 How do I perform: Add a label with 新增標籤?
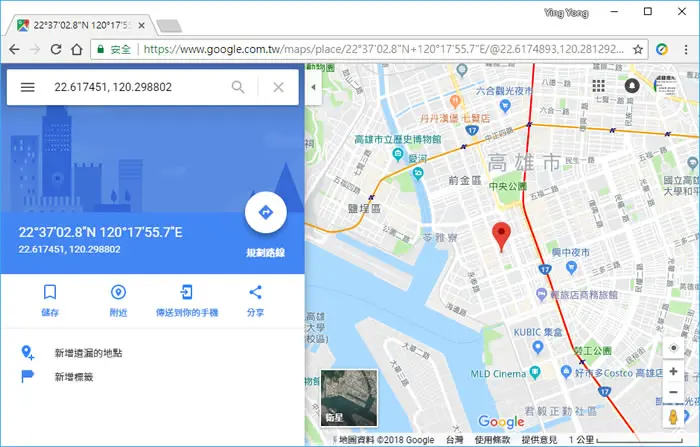tap(74, 377)
